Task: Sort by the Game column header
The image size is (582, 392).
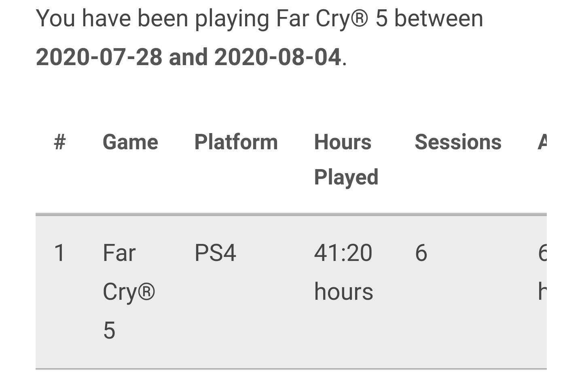Action: (130, 142)
